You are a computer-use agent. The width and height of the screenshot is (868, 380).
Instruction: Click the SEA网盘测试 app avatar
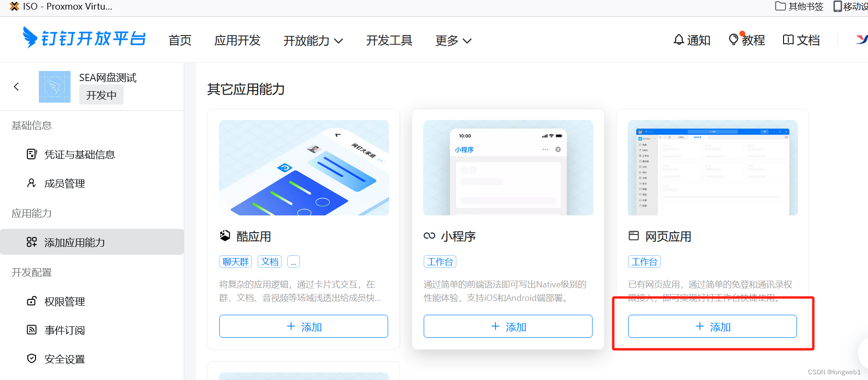coord(55,87)
